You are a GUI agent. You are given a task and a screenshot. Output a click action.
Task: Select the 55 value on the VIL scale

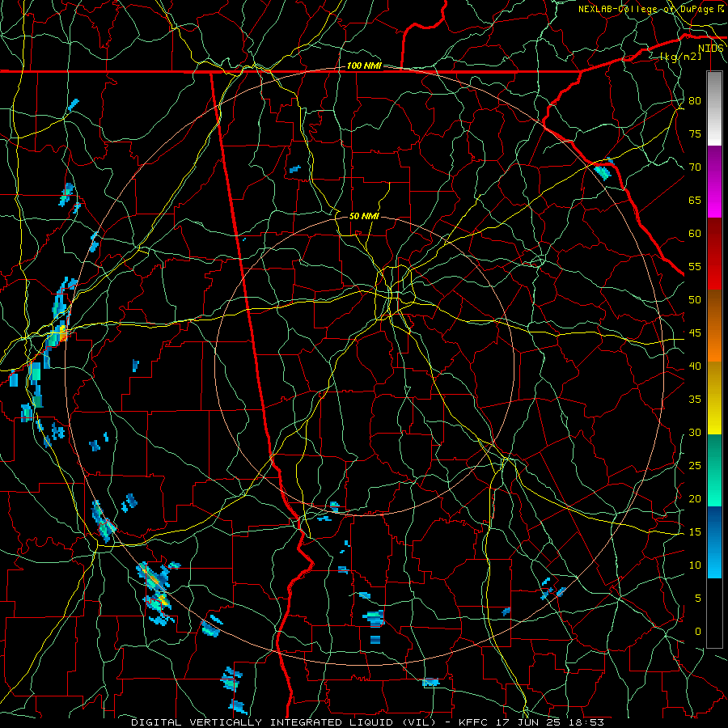coord(695,266)
